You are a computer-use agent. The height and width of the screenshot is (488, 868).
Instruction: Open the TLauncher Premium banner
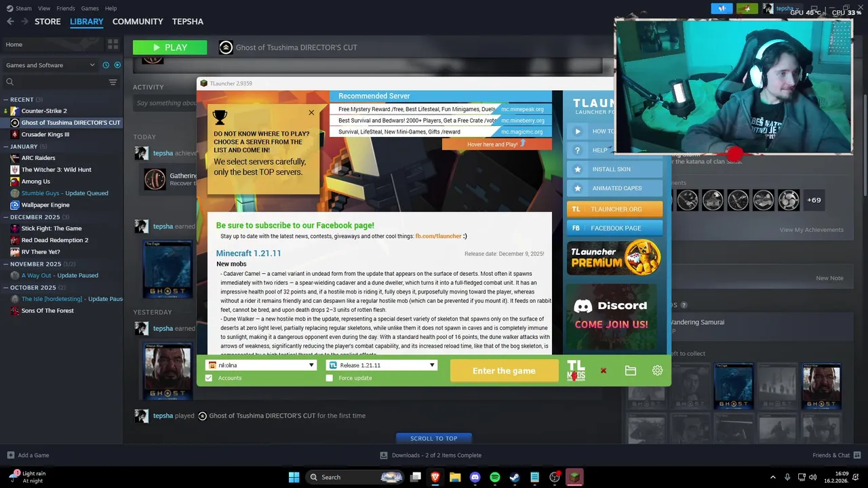tap(614, 258)
